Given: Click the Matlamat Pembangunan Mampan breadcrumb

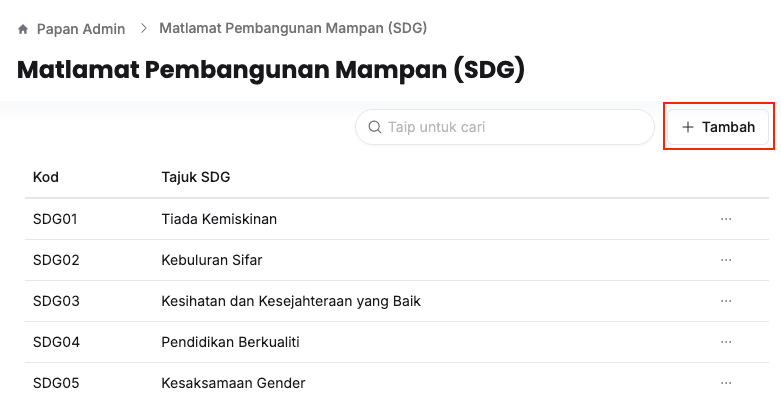Looking at the screenshot, I should 293,28.
